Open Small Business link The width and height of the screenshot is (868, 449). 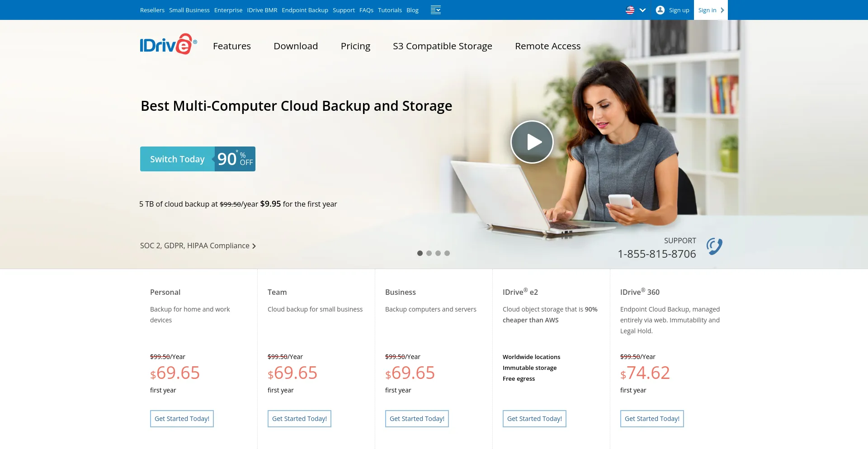pos(189,10)
